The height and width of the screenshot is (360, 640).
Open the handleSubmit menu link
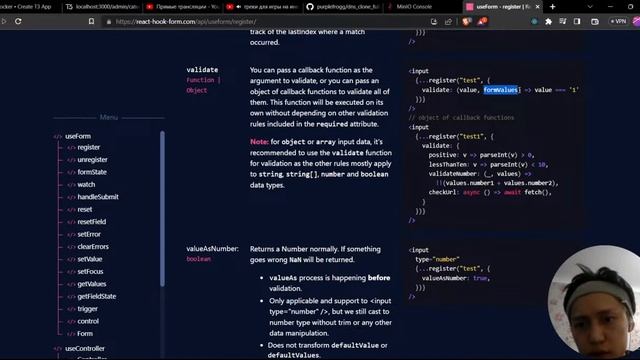tap(98, 197)
